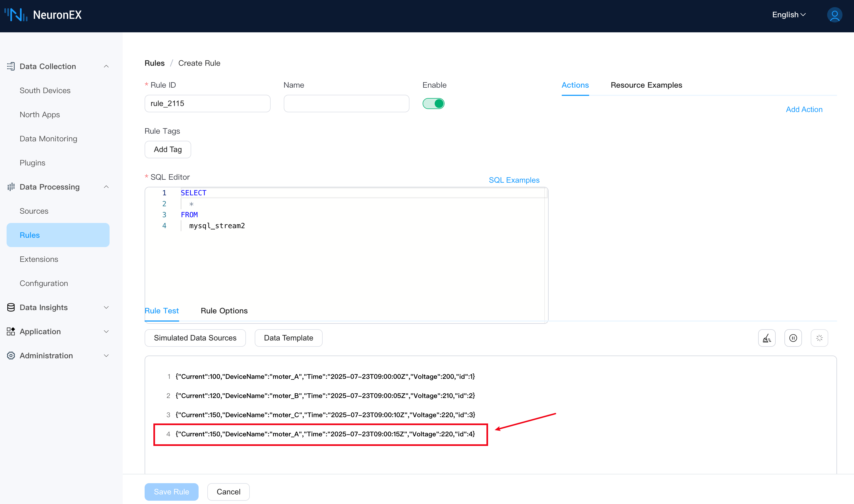The width and height of the screenshot is (854, 504).
Task: Click the Administration gear icon
Action: click(x=11, y=356)
